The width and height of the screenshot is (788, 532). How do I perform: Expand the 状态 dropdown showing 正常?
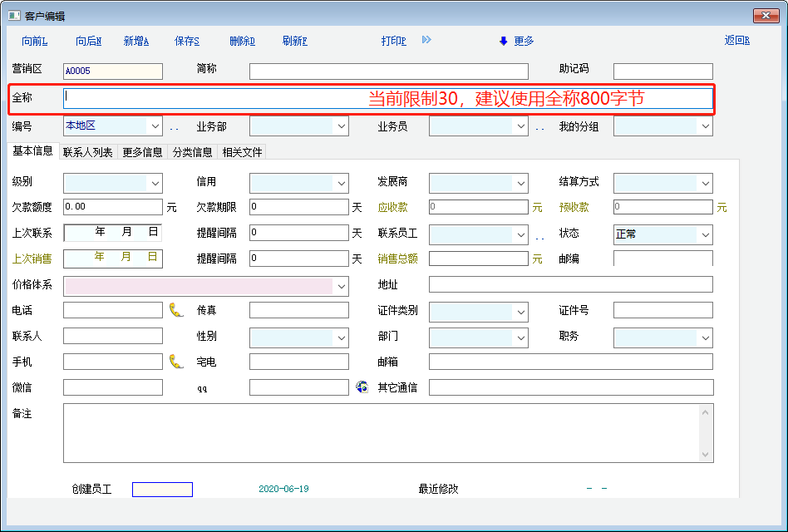pos(705,235)
